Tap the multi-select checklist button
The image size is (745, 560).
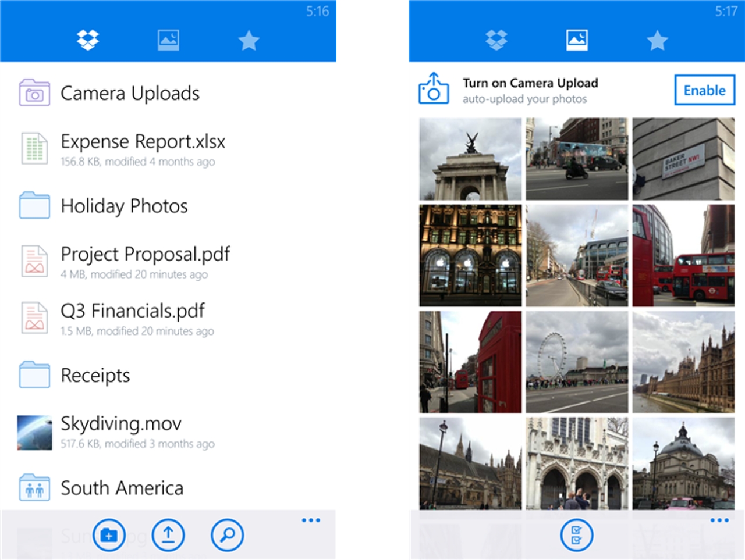pos(576,535)
